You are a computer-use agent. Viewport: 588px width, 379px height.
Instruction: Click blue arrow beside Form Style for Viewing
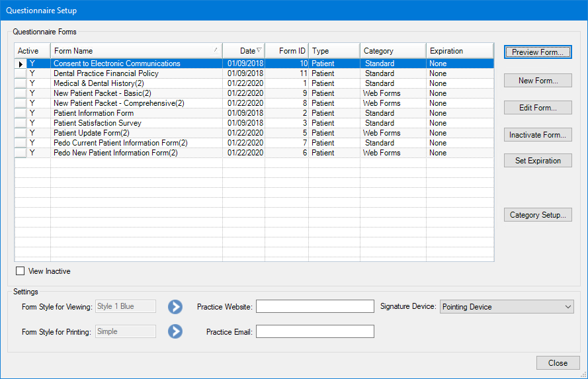click(x=175, y=306)
